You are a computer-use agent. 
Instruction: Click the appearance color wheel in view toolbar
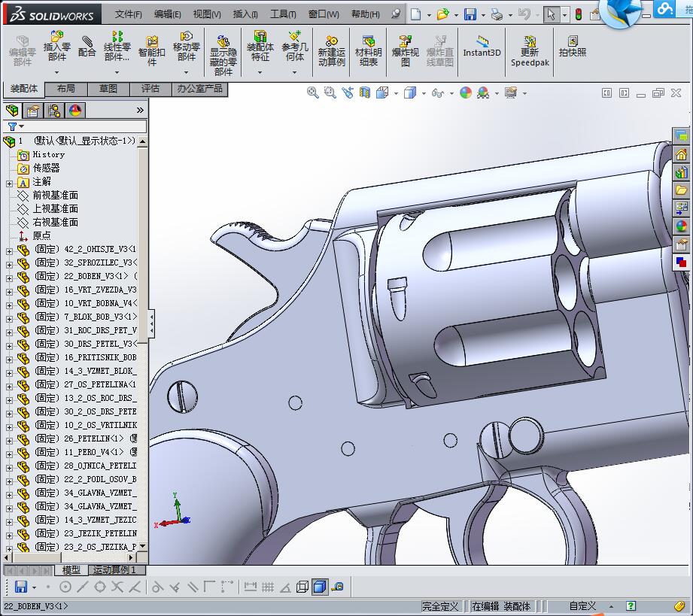point(466,93)
